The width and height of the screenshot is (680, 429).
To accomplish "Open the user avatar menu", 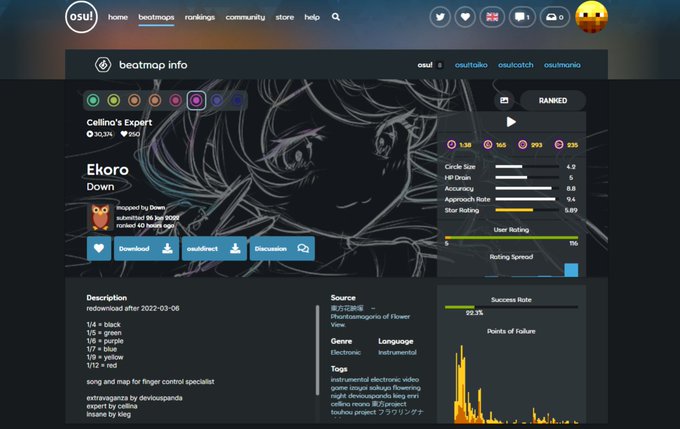I will tap(592, 16).
